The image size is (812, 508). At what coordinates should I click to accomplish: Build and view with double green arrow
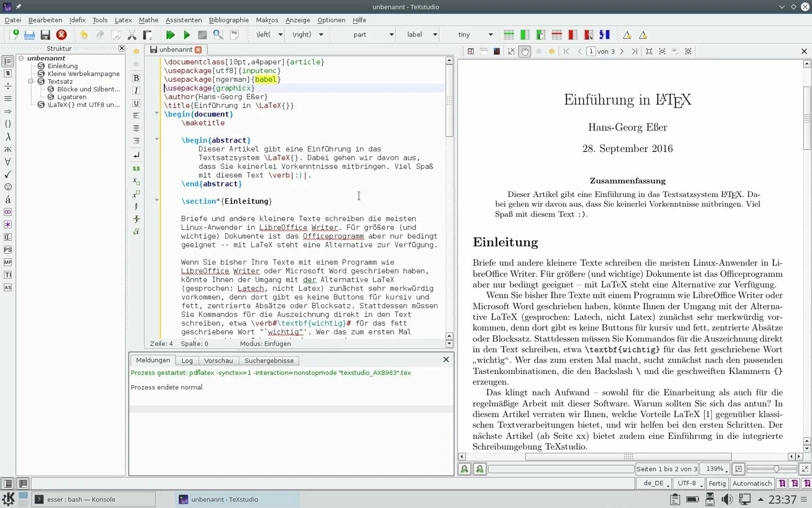(171, 35)
